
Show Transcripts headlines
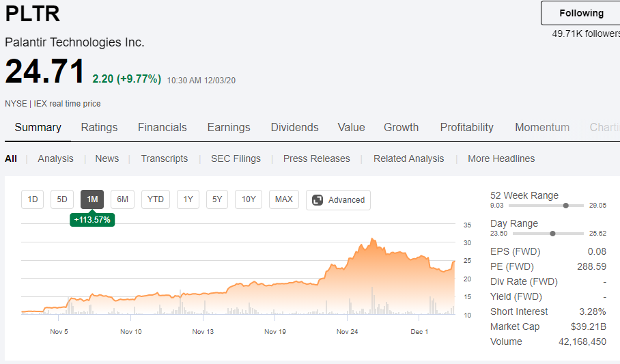coord(165,158)
